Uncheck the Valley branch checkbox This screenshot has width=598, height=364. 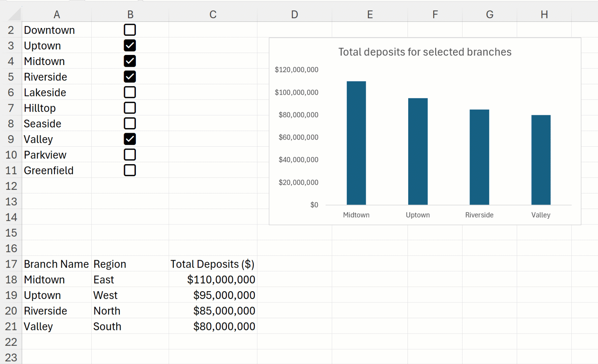click(x=130, y=139)
